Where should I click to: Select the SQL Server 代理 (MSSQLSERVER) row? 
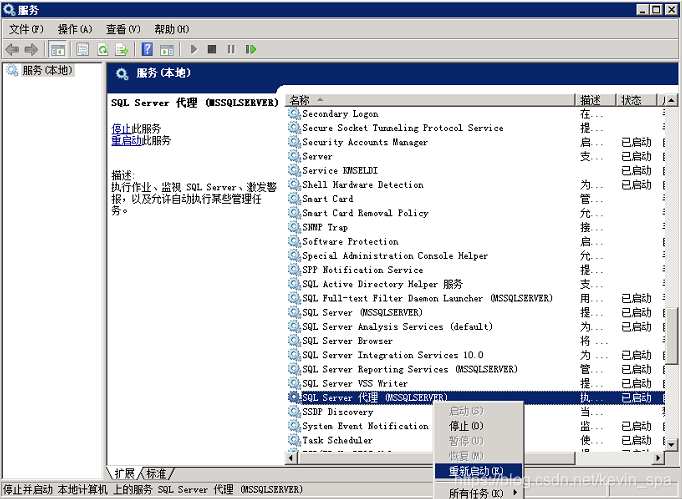tap(476, 398)
